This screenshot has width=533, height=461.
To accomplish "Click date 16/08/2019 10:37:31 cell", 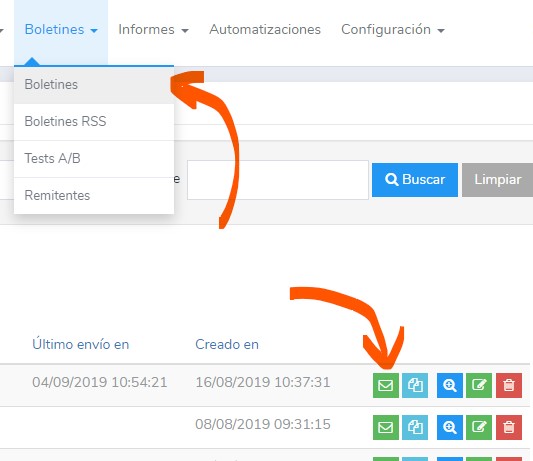I will click(x=263, y=382).
